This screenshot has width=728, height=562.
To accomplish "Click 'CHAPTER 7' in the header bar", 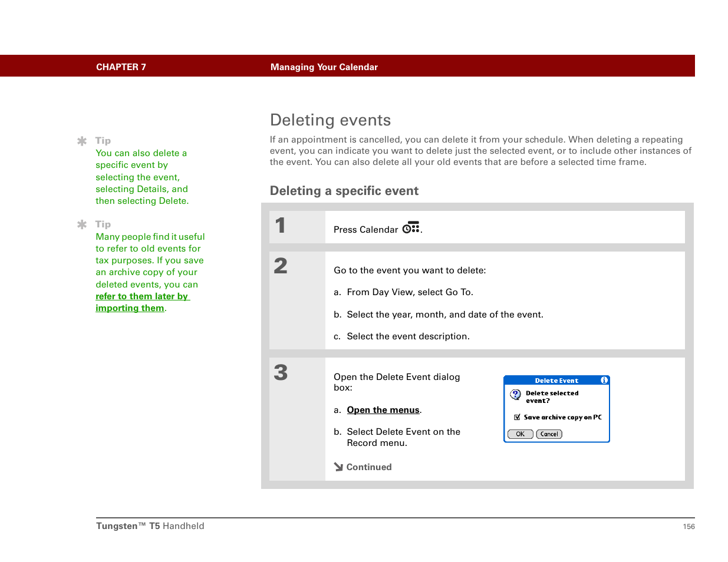I will pos(121,67).
